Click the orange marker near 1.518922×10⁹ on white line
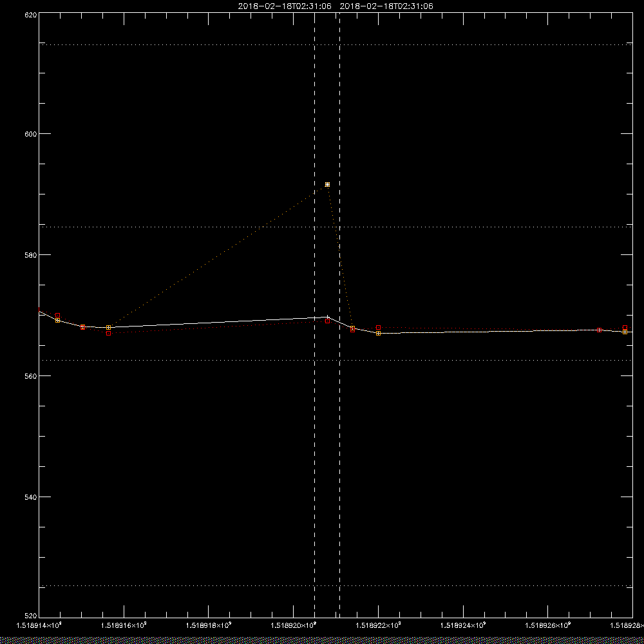 [378, 333]
